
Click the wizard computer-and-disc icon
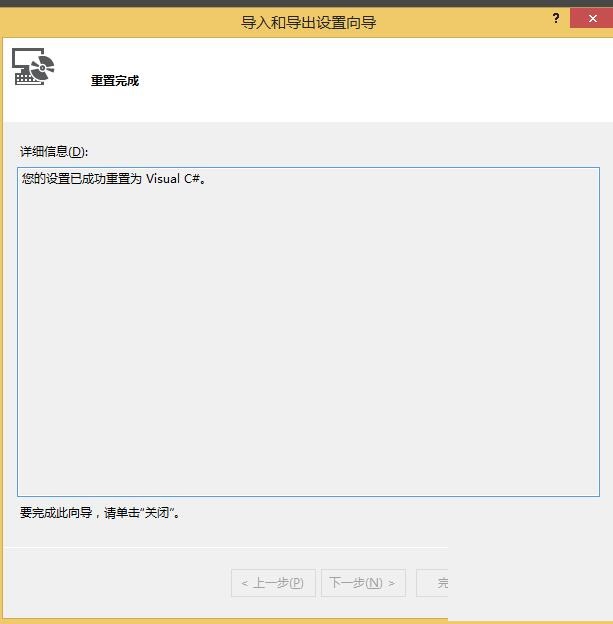click(x=33, y=66)
